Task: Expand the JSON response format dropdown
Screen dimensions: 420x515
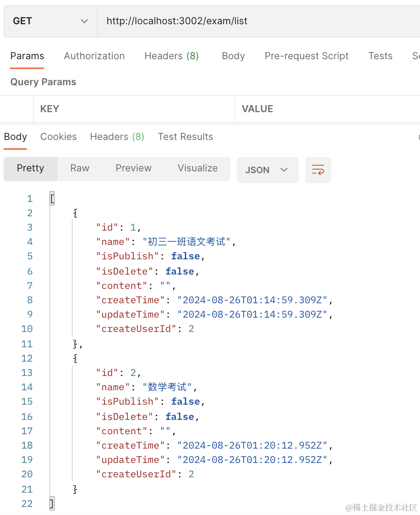Action: (x=267, y=170)
